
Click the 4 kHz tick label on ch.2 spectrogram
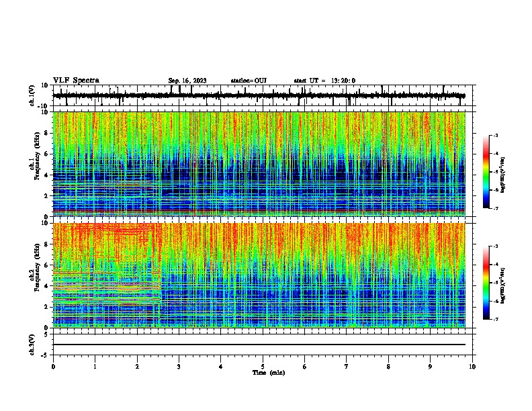pos(46,286)
